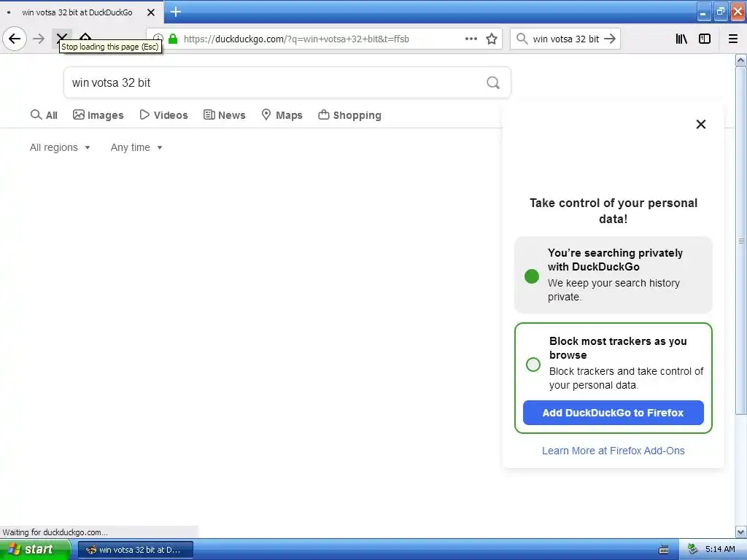Click the system tray network icon
747x560 pixels.
(693, 550)
